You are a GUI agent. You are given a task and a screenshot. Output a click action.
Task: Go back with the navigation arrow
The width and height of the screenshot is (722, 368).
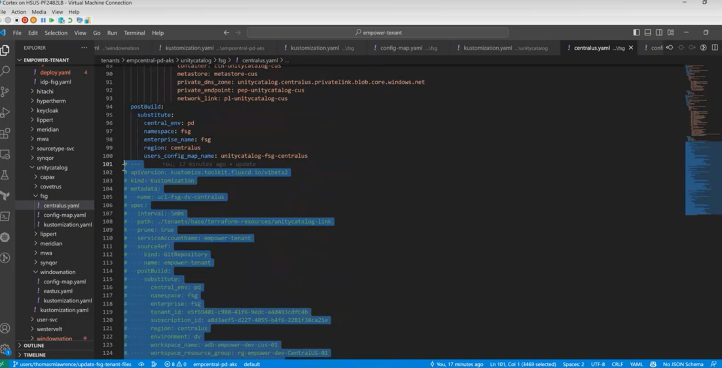[226, 33]
